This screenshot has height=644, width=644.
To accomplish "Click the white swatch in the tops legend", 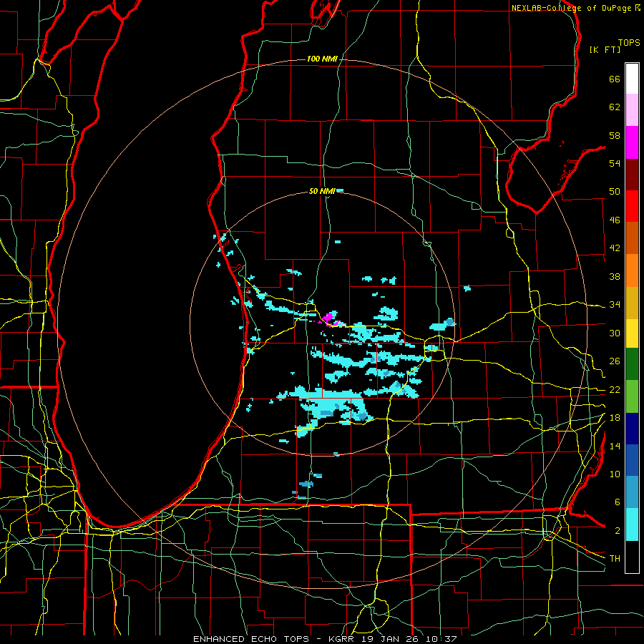I will point(632,79).
